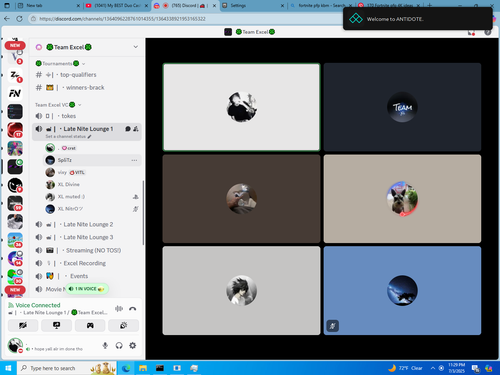
Task: Join Late Nite Lounge 2 voice channel
Action: click(x=88, y=224)
